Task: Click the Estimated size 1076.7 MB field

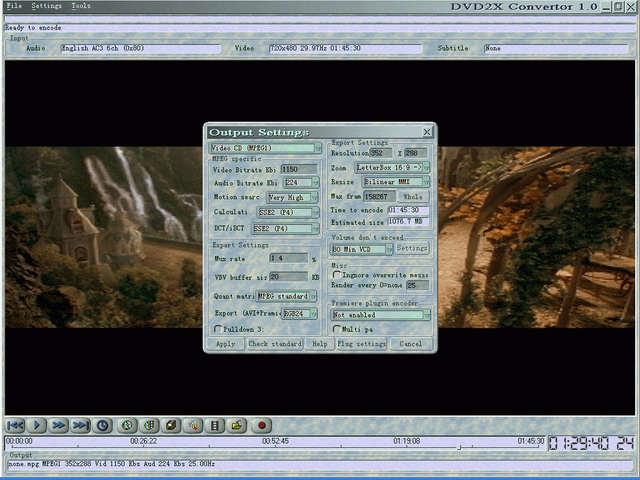Action: click(x=408, y=222)
